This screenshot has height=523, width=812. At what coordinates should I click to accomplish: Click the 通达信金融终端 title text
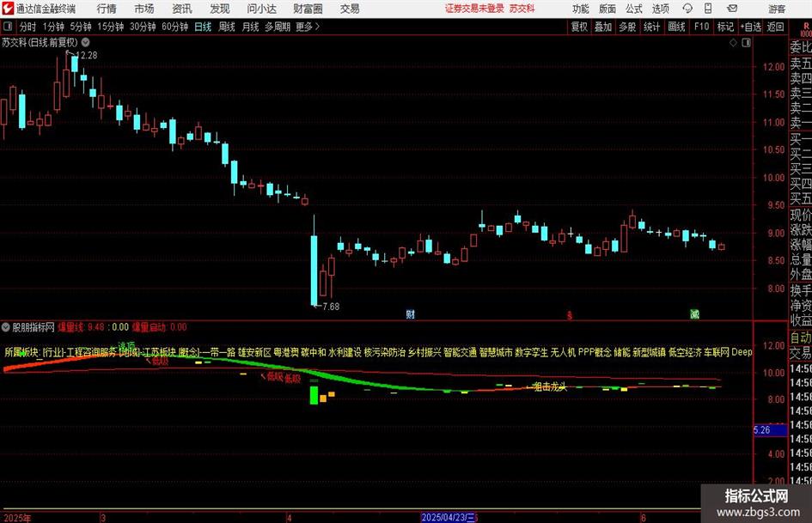pos(46,9)
